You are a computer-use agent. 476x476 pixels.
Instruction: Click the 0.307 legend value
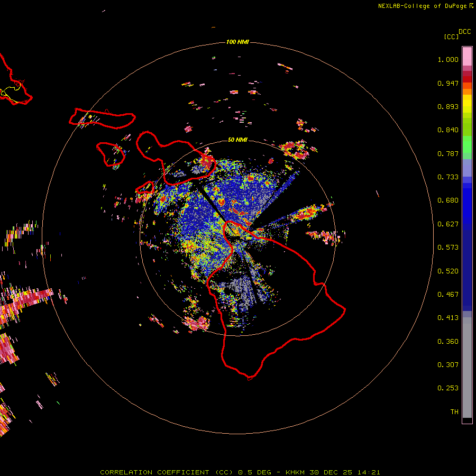(x=448, y=365)
